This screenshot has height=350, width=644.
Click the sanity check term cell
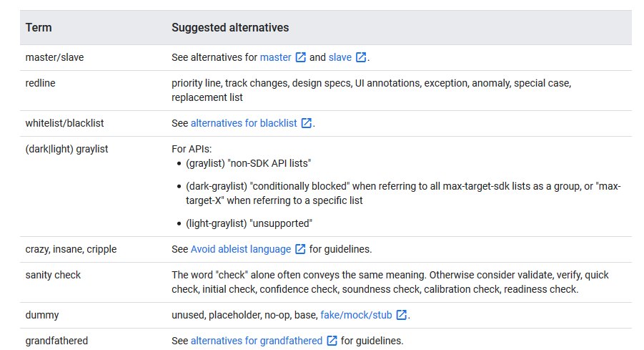point(53,275)
